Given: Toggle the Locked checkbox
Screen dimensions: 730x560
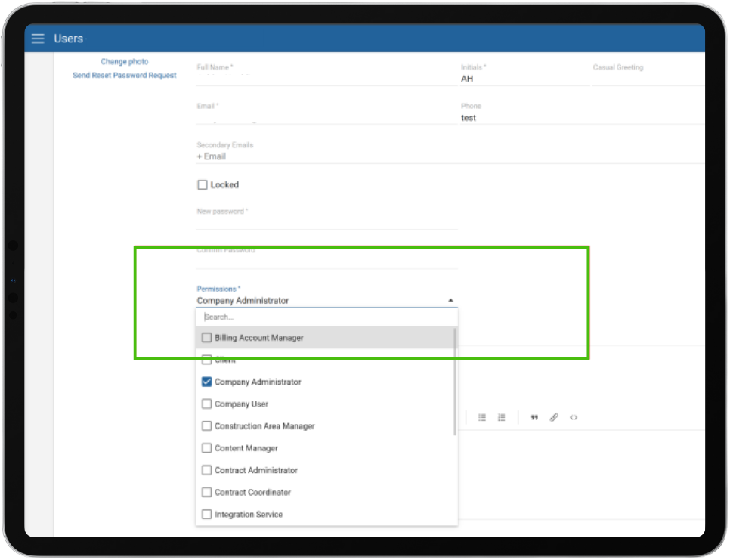Looking at the screenshot, I should 203,185.
